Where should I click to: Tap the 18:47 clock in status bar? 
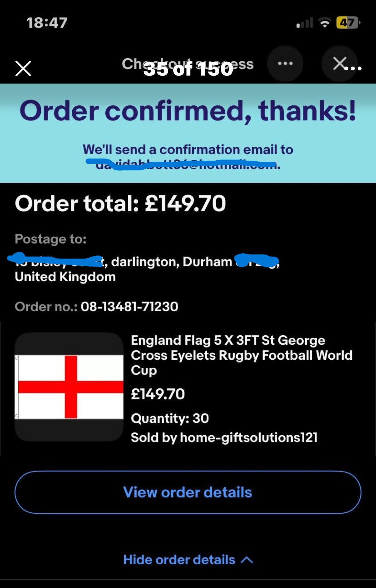coord(47,23)
